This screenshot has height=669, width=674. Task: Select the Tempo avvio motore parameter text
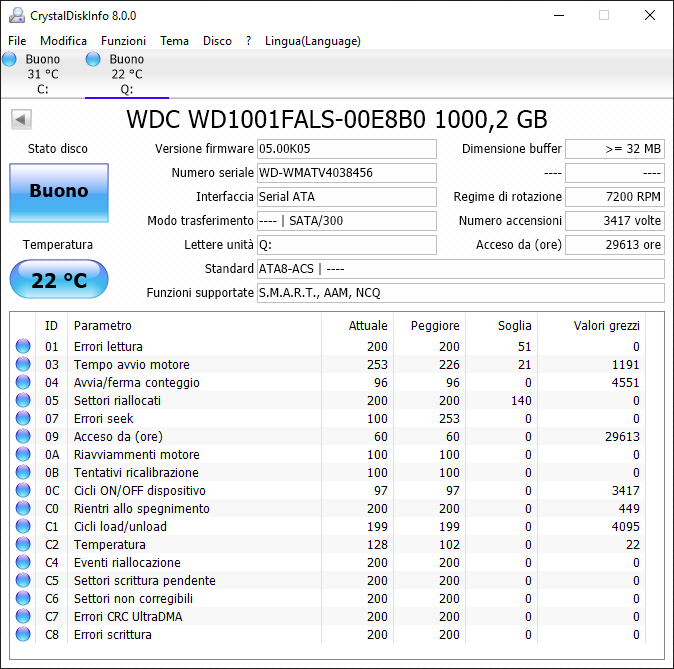click(132, 365)
